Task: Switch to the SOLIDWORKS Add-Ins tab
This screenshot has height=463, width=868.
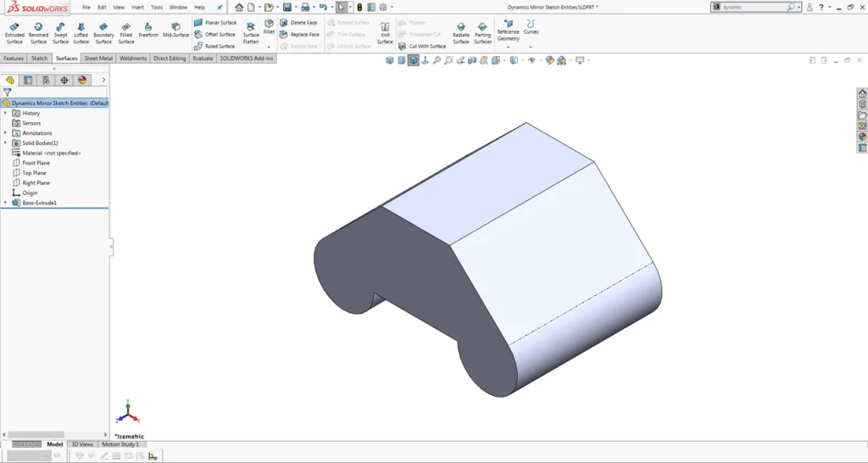Action: tap(247, 59)
